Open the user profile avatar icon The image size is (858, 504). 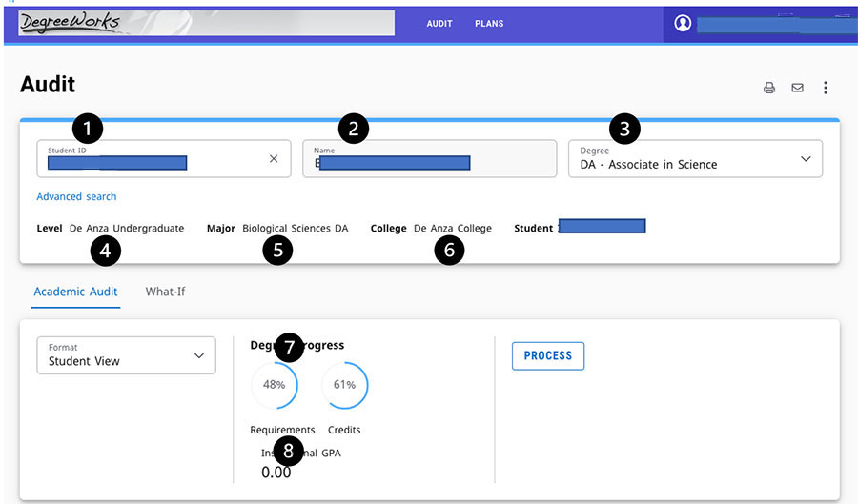683,23
